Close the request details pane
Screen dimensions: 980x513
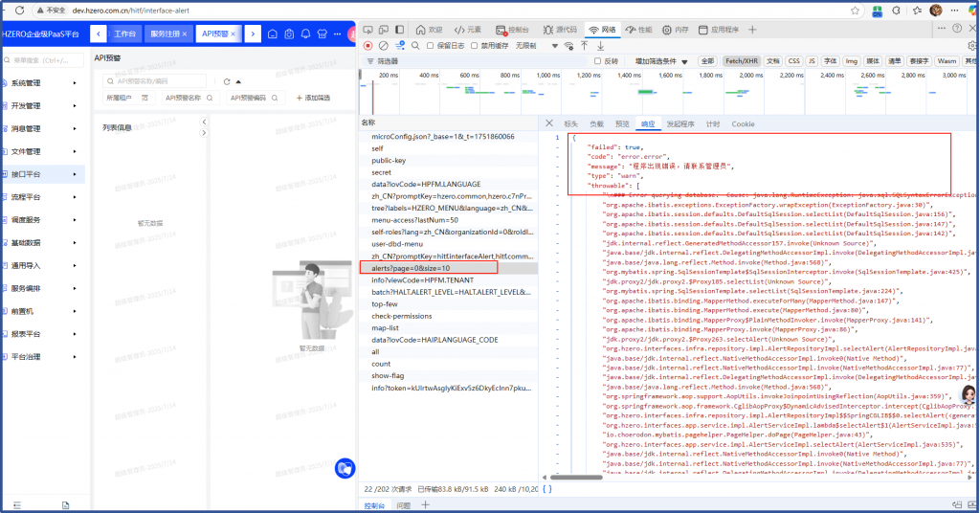pos(549,123)
